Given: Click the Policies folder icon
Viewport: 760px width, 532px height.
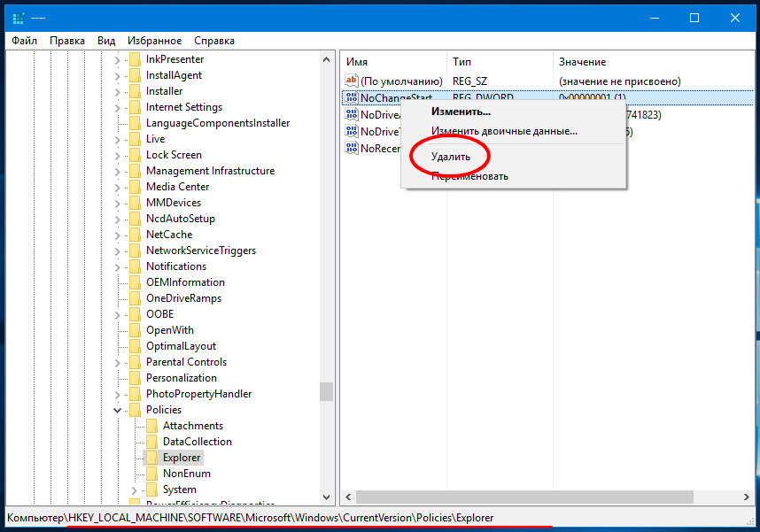Looking at the screenshot, I should (135, 410).
